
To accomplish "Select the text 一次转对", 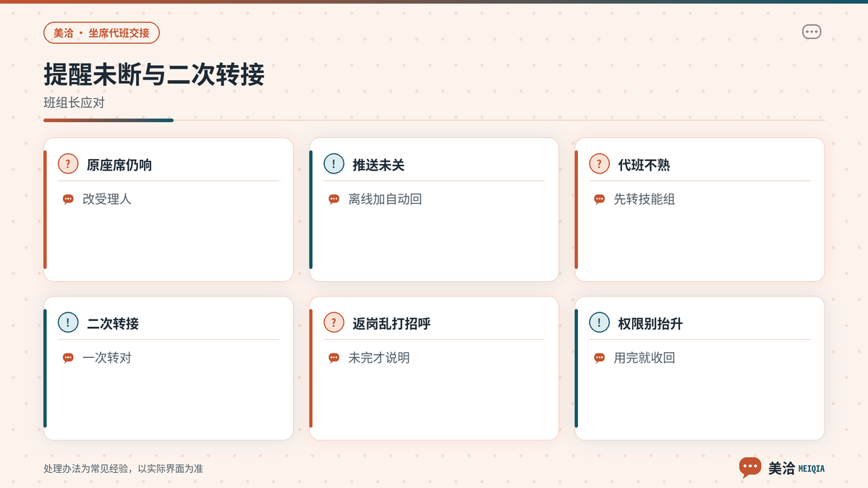I will (x=107, y=358).
